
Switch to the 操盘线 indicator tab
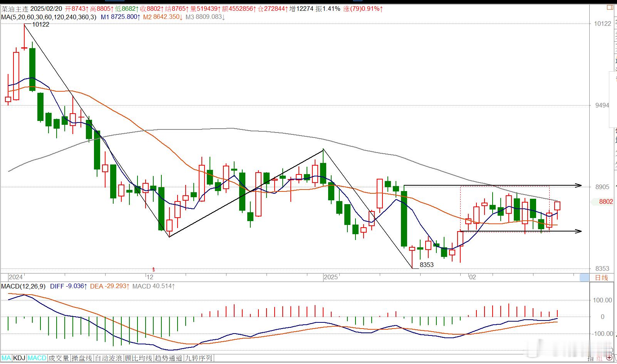click(x=82, y=358)
